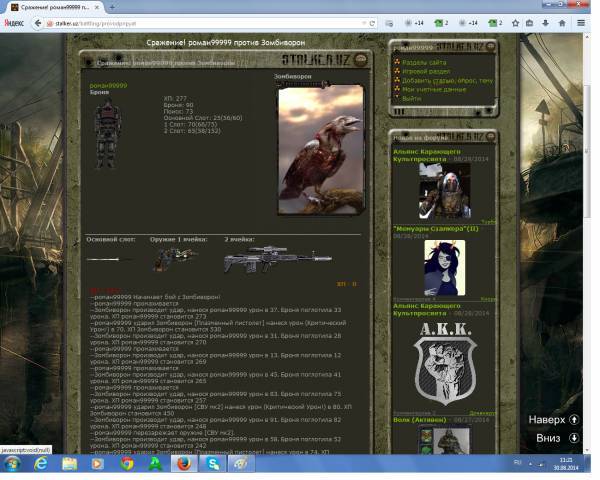Click the second green mail counter icon
The width and height of the screenshot is (600, 480).
click(x=495, y=23)
